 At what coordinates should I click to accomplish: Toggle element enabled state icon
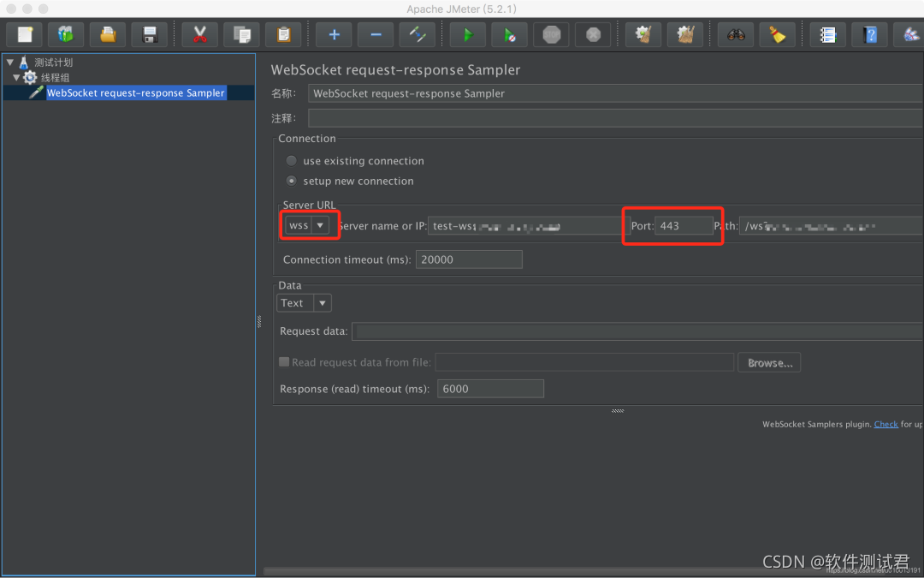[x=418, y=35]
